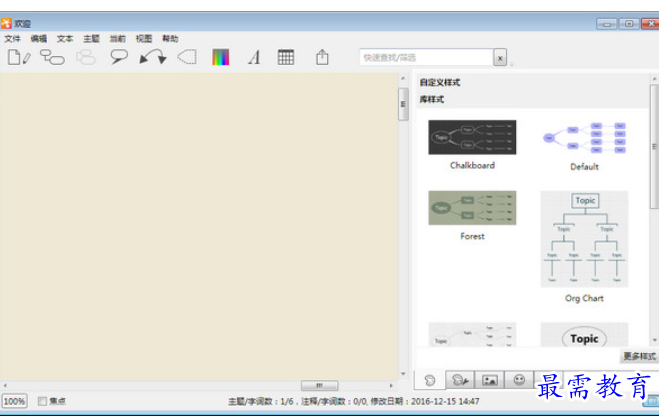Click the canvas scroll right arrow
Screen dimensions: 659x418
click(391, 385)
